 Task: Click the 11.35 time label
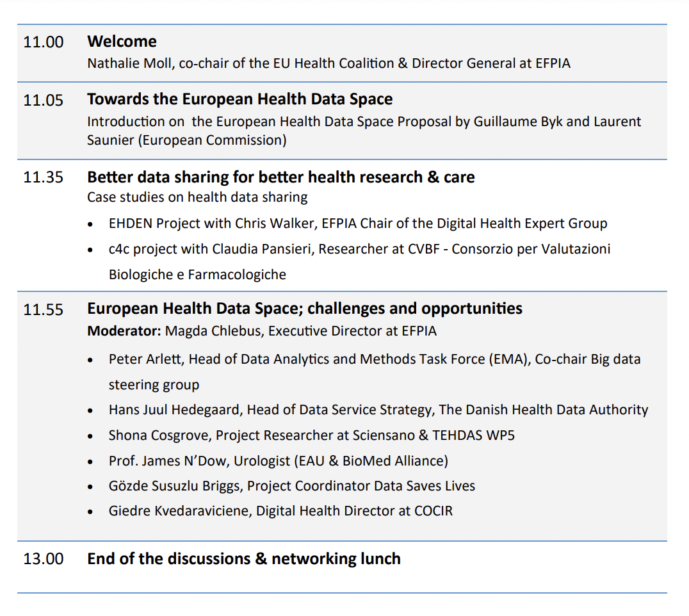click(44, 178)
